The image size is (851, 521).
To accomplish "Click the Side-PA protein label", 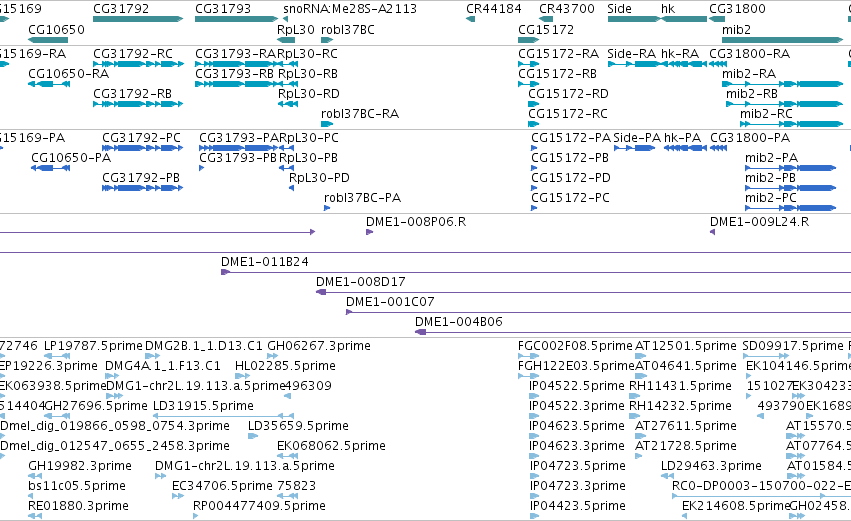I will coord(637,138).
